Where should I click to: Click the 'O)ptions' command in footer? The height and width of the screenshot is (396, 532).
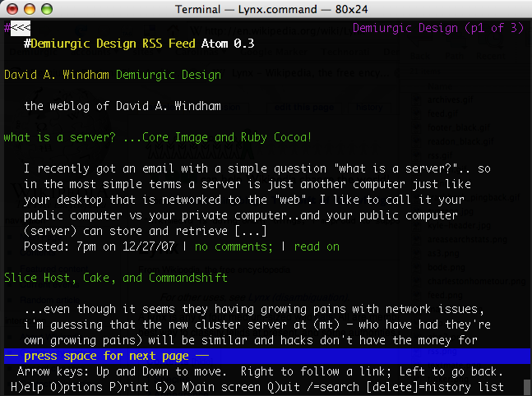[x=76, y=387]
